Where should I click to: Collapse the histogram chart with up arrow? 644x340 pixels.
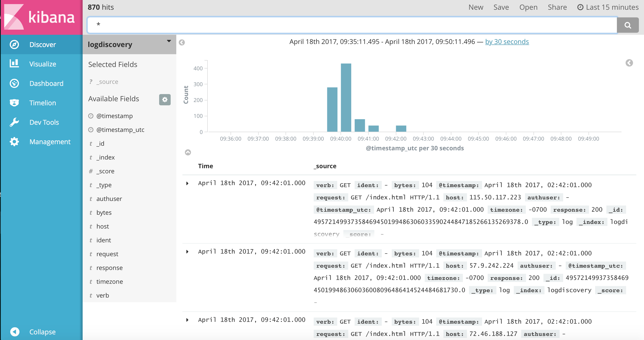[x=188, y=153]
